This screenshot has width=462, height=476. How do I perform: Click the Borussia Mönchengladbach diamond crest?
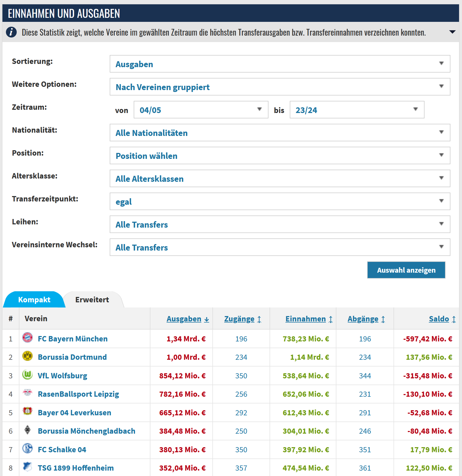coord(27,430)
